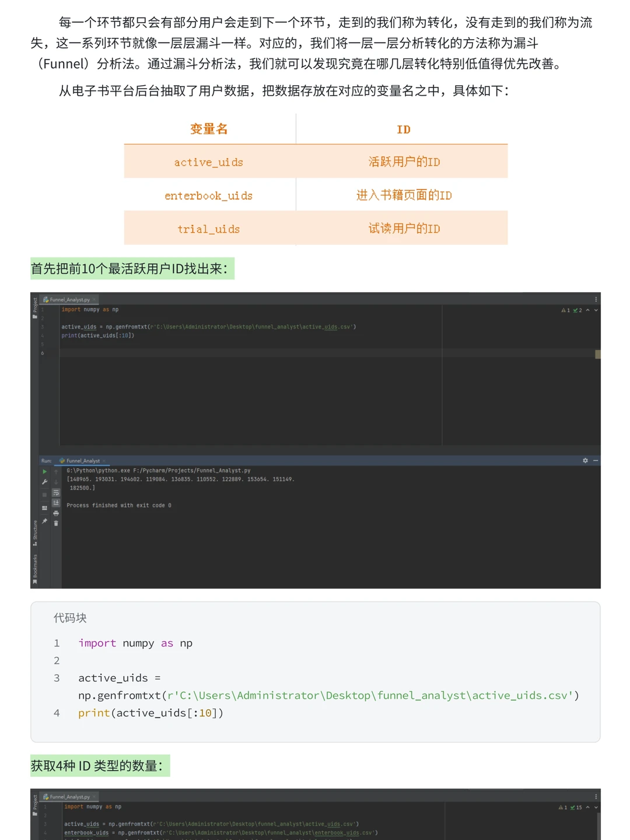Click the typo count checkmark indicator
The height and width of the screenshot is (840, 630).
(577, 310)
